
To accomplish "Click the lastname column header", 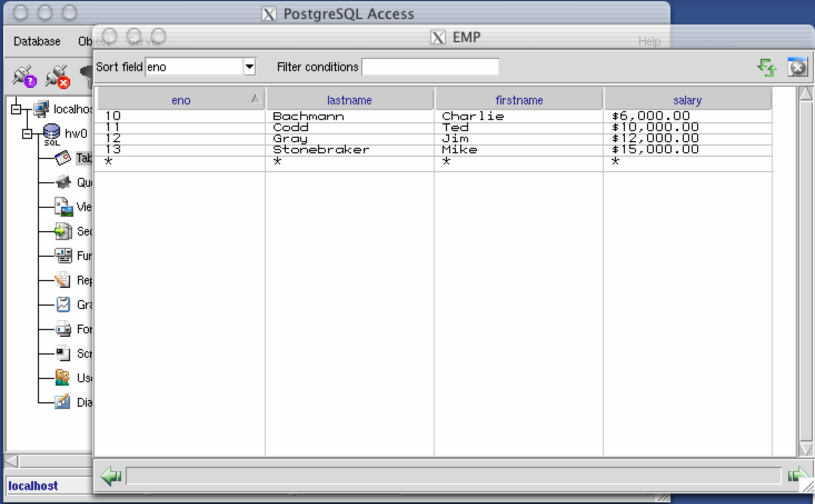I will pyautogui.click(x=349, y=100).
